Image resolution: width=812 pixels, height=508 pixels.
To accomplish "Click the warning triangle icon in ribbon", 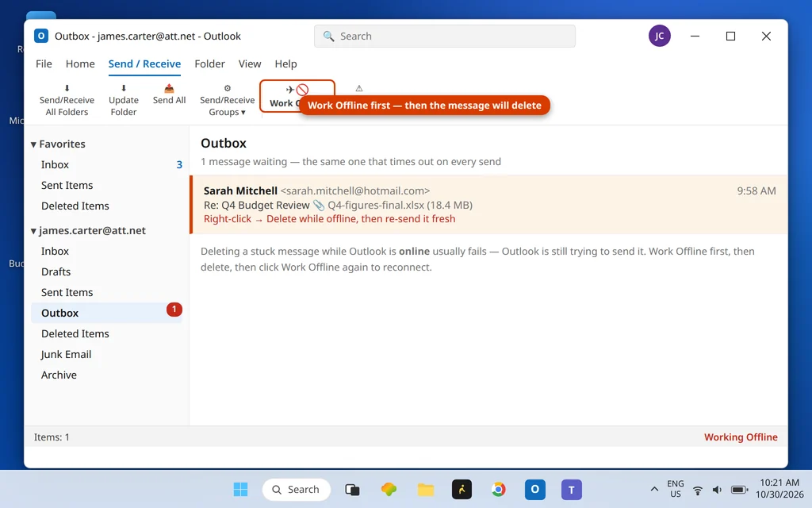I will click(359, 88).
